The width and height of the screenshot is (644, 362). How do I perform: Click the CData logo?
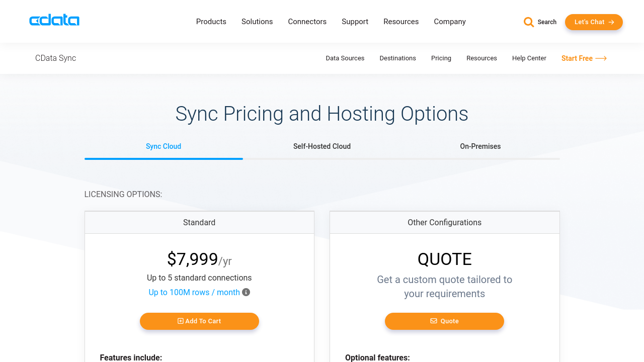[x=54, y=21]
